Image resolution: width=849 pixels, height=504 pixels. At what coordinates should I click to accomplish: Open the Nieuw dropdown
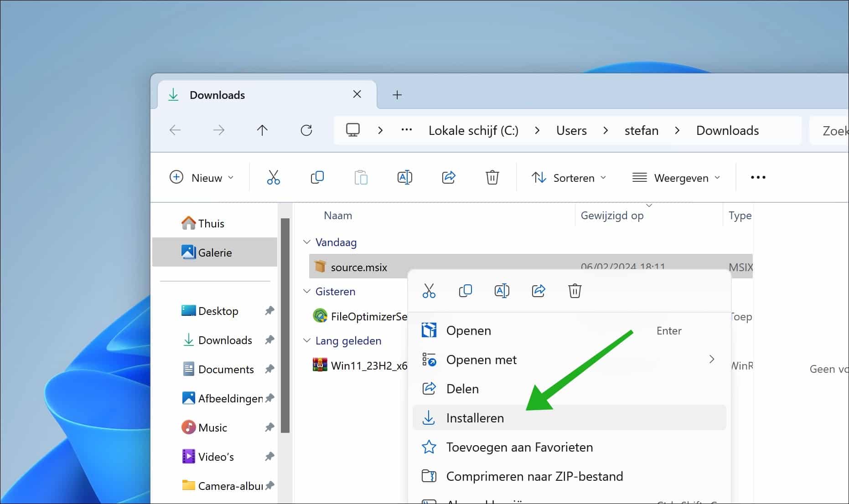(x=202, y=177)
